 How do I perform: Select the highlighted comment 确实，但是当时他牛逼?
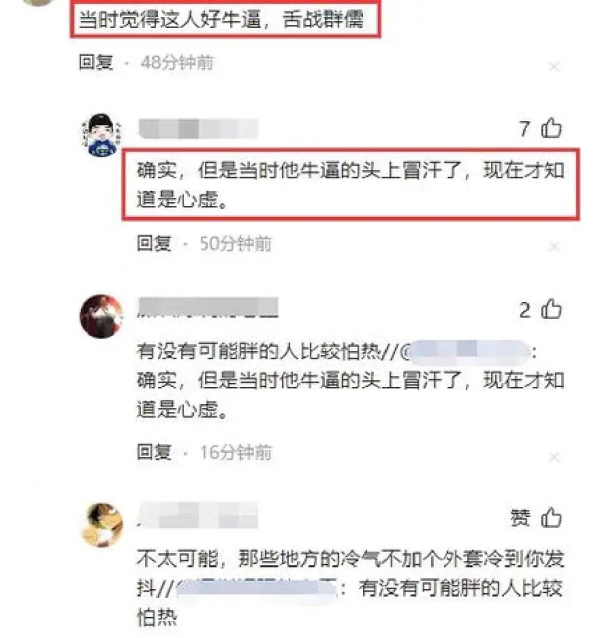[351, 185]
